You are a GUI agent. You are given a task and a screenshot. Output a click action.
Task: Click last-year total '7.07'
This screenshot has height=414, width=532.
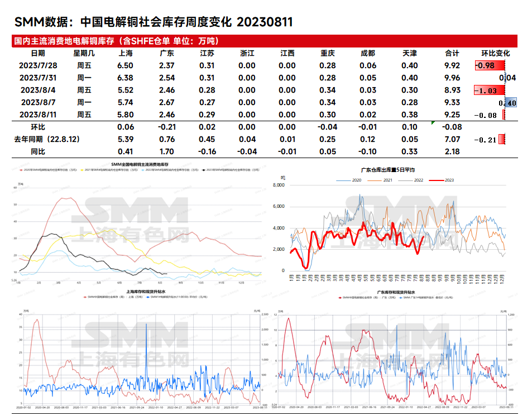point(452,139)
